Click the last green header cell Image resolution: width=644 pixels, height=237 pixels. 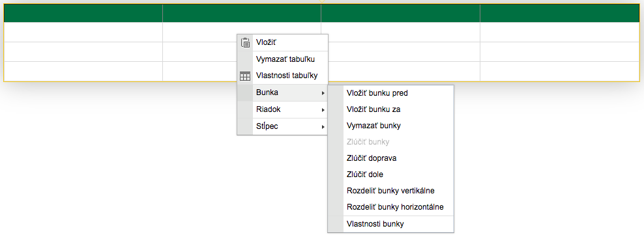(559, 13)
